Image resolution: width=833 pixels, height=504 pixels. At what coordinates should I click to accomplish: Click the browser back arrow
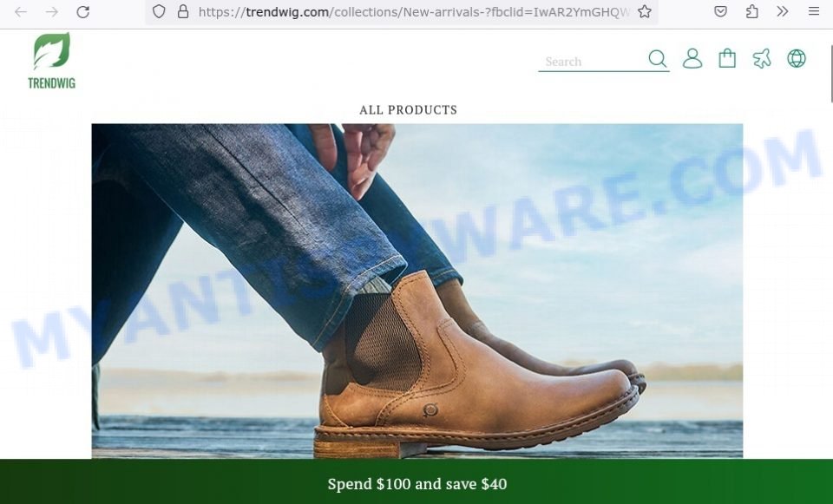[20, 11]
